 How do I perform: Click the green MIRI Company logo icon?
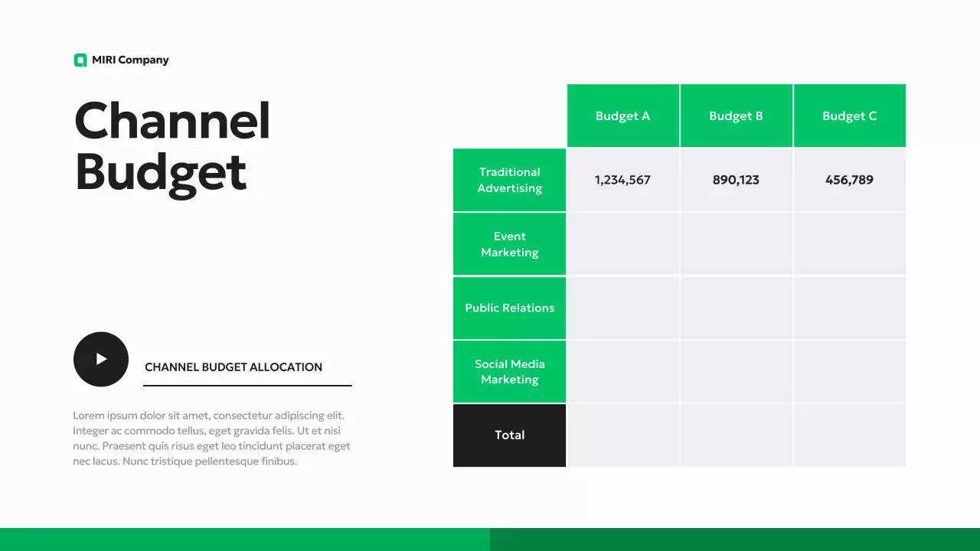point(80,60)
